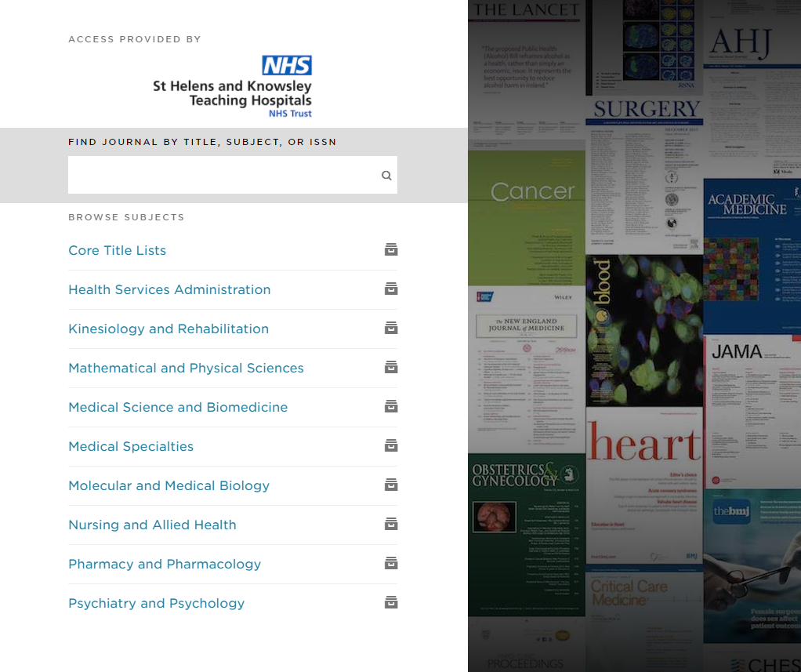Image resolution: width=801 pixels, height=672 pixels.
Task: Click the Surgery journal cover
Action: point(644,175)
